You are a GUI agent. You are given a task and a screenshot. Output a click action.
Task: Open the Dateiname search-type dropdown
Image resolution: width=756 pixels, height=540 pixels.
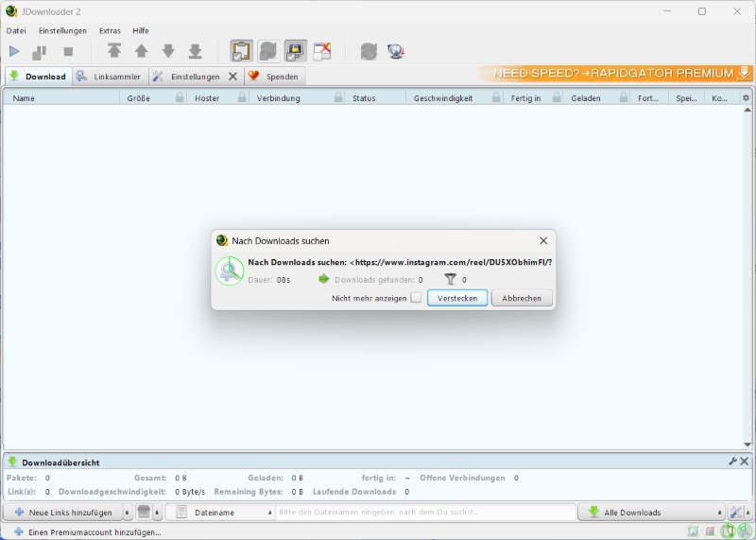pos(220,512)
